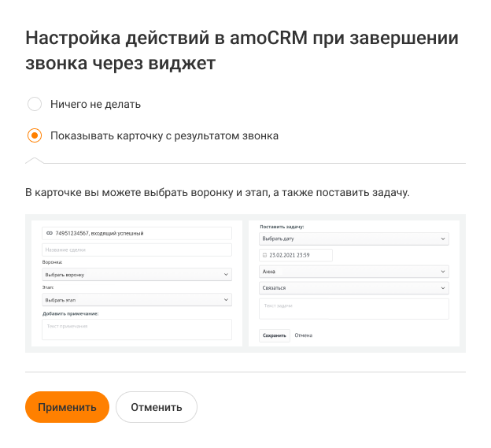Click the 'Добавить примечание:' label
This screenshot has width=491, height=448.
(x=76, y=313)
